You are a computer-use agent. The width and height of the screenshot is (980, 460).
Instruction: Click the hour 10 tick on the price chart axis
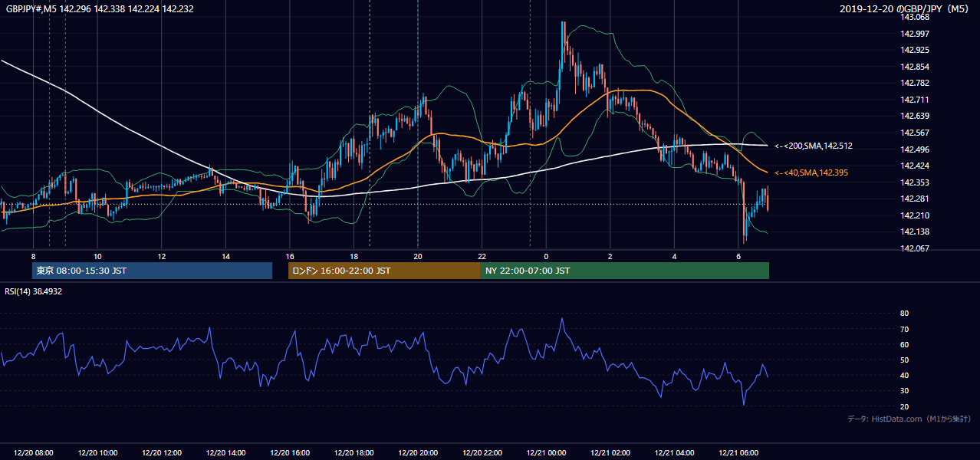[97, 256]
